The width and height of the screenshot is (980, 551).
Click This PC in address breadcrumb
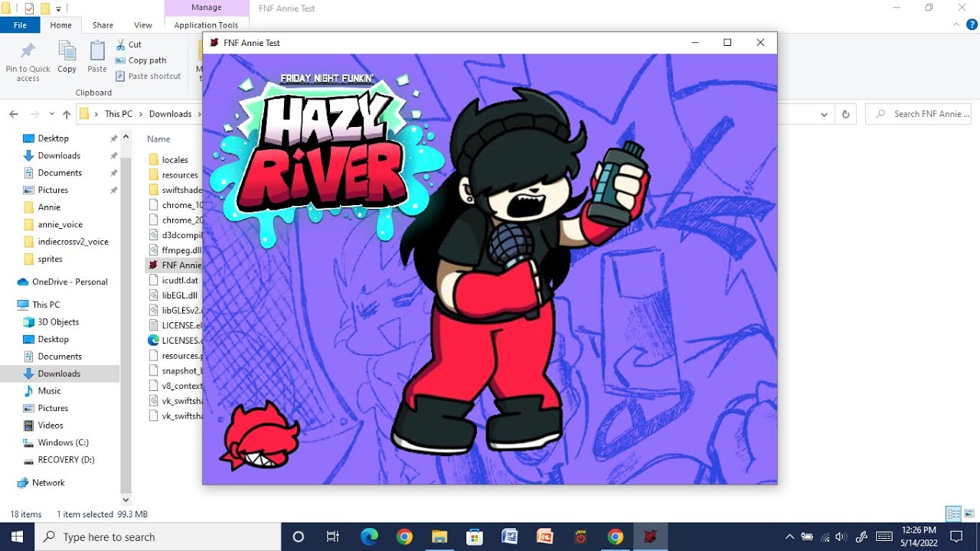click(119, 114)
